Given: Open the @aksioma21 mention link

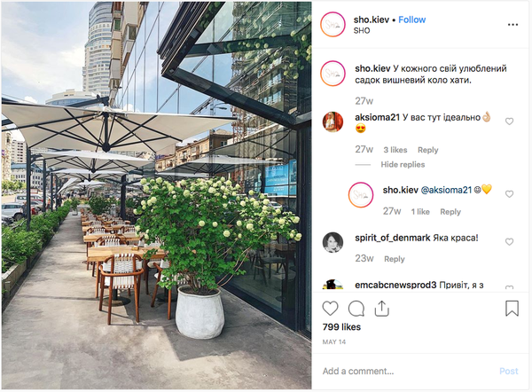Looking at the screenshot, I should coord(446,190).
